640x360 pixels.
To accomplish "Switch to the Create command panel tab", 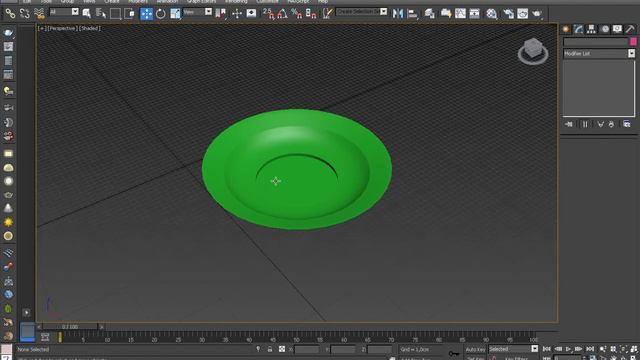I will (x=566, y=29).
